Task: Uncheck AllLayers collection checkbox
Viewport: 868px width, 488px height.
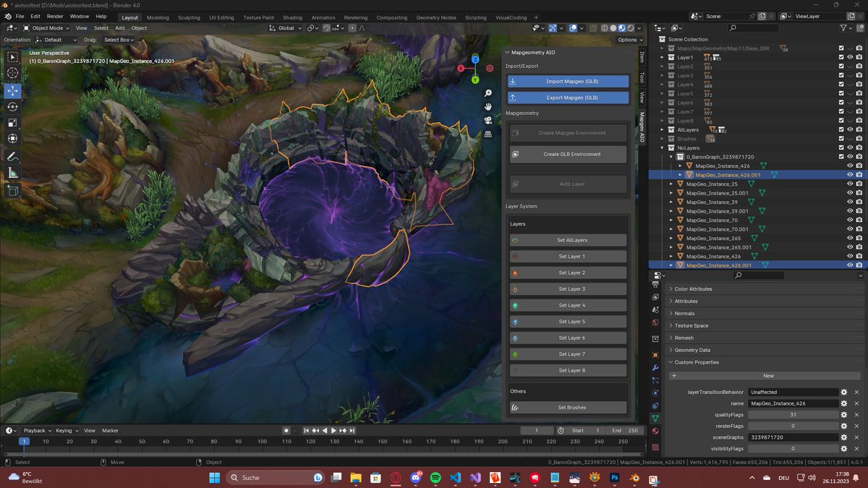Action: pyautogui.click(x=841, y=129)
